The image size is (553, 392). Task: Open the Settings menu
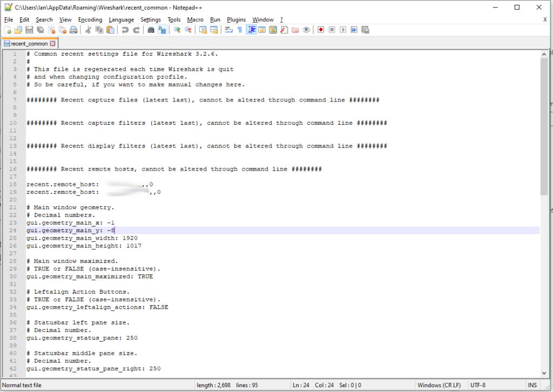point(151,20)
